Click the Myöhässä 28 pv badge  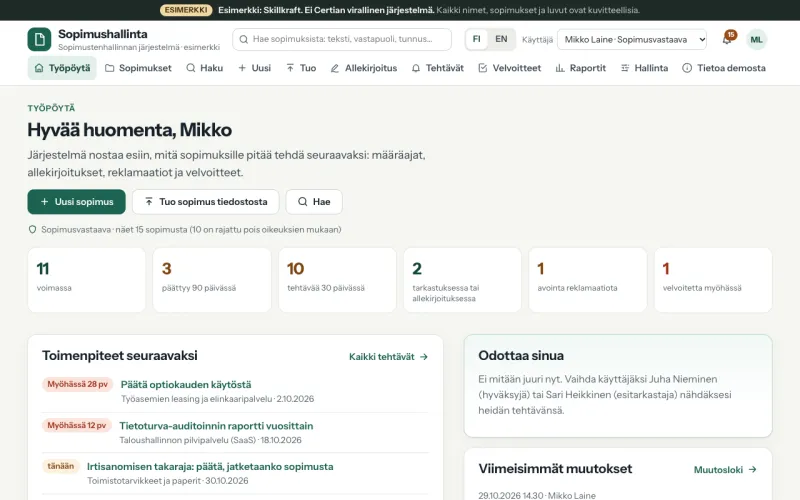point(78,384)
